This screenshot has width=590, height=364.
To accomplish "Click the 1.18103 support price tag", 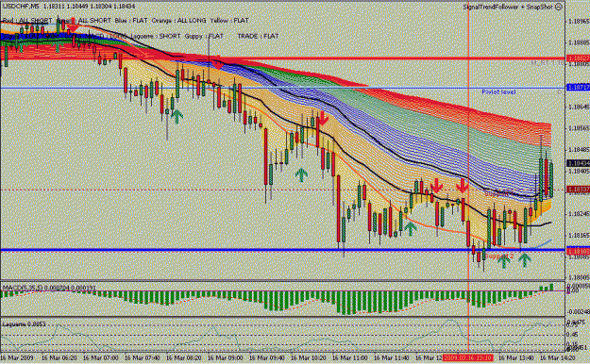I will [578, 251].
